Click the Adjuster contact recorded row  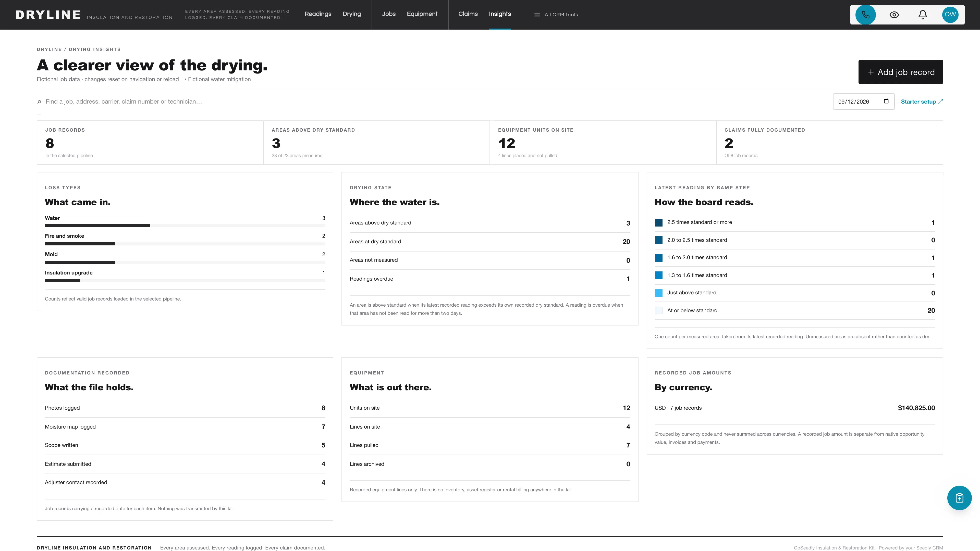pos(185,483)
